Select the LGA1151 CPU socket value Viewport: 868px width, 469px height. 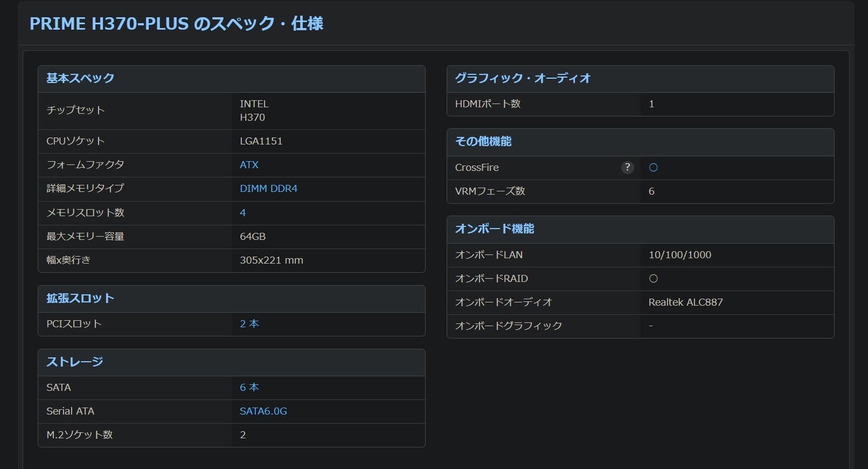261,141
